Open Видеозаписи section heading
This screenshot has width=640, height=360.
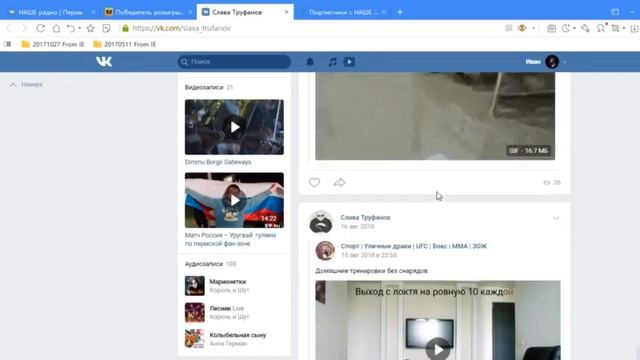204,87
